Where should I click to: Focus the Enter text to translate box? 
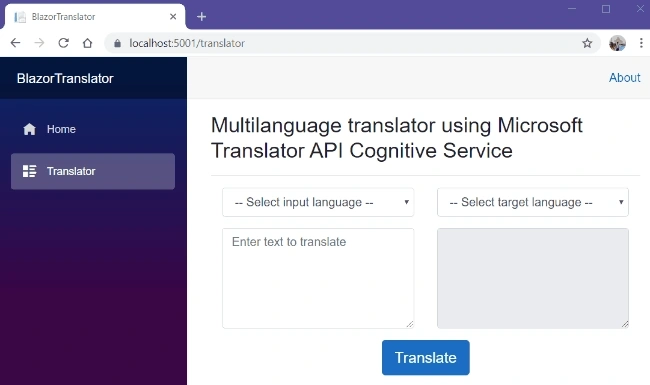pos(318,278)
